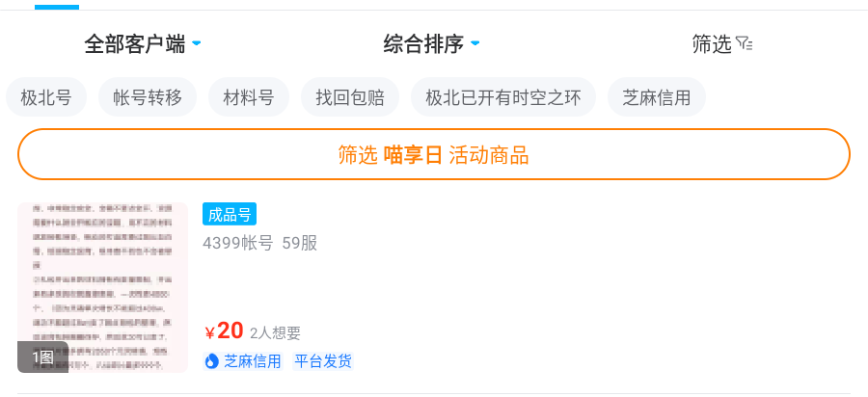Expand the 综合排序 sorting dropdown
868x397 pixels.
(423, 43)
